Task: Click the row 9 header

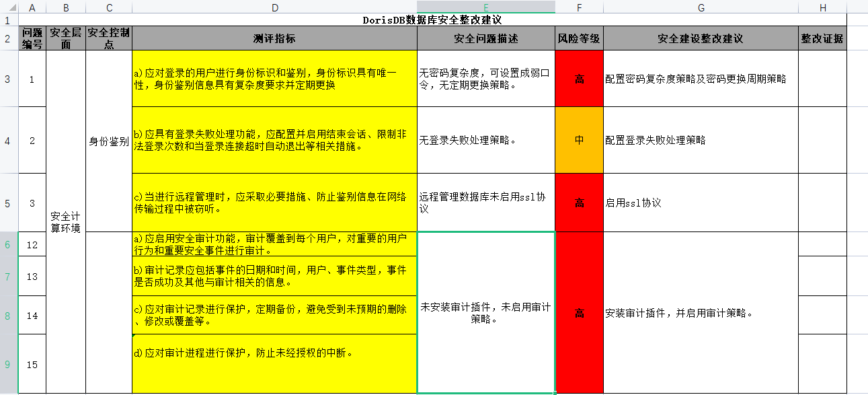Action: (8, 364)
